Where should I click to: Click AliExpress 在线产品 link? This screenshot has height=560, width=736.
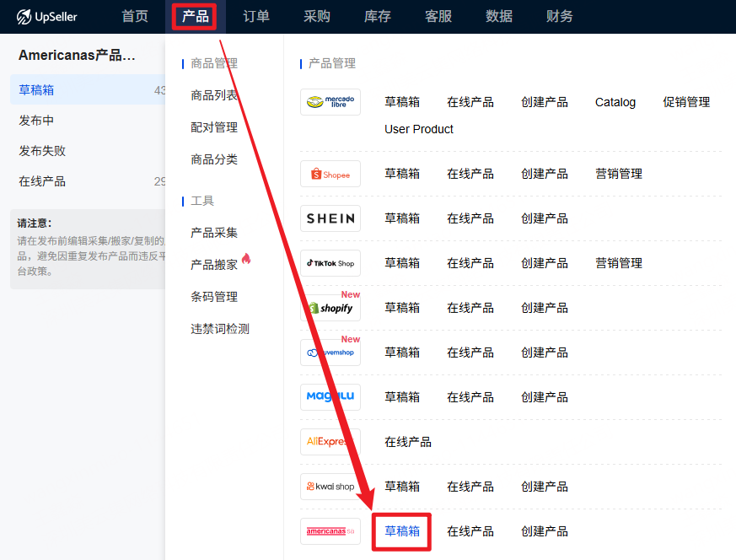(408, 442)
